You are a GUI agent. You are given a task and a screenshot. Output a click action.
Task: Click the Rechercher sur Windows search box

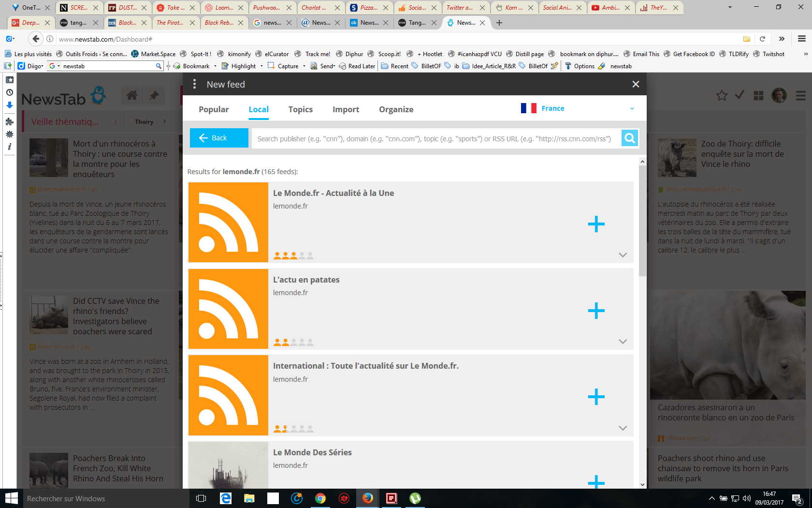point(106,498)
